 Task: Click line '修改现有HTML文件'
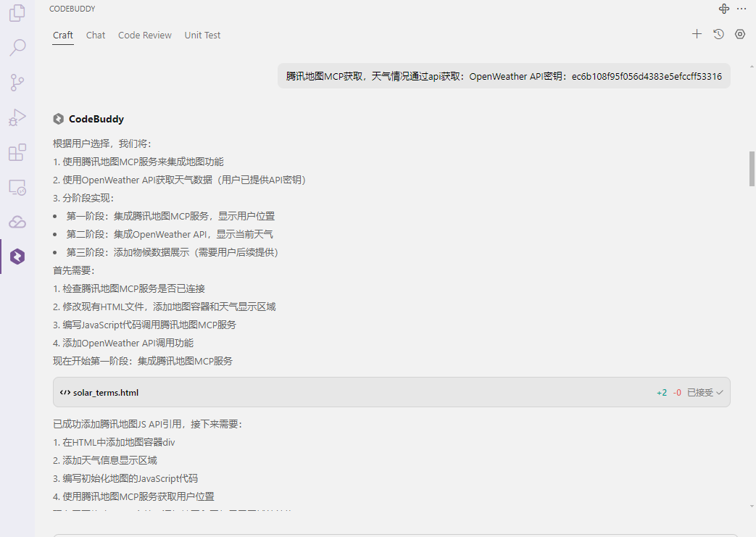[103, 307]
